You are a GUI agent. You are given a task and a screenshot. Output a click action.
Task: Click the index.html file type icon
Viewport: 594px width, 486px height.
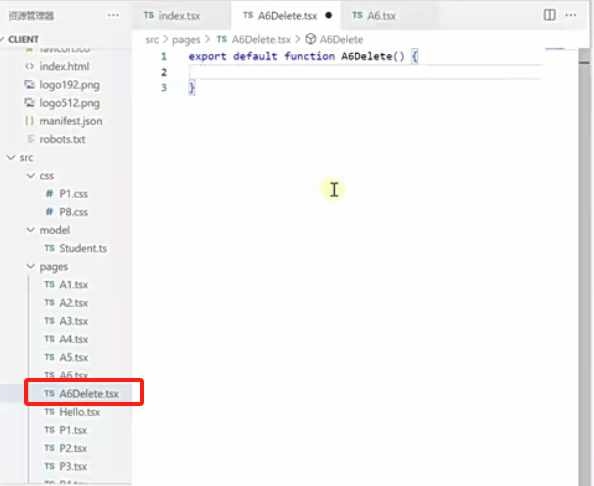point(29,66)
